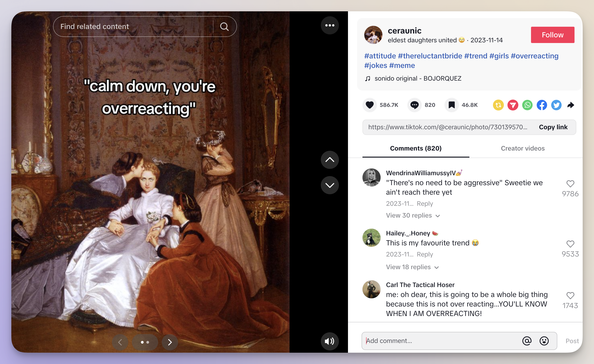Click Copy link

[553, 127]
